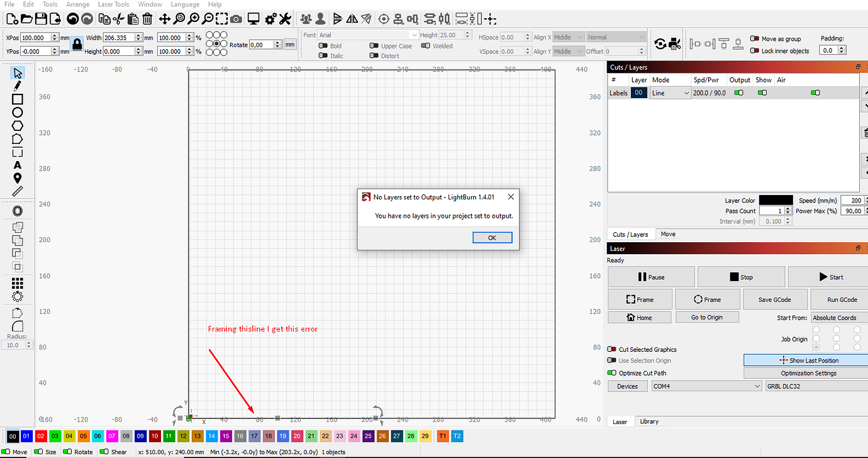The height and width of the screenshot is (458, 868).
Task: Select the Rectangle drawing tool
Action: pos(17,99)
